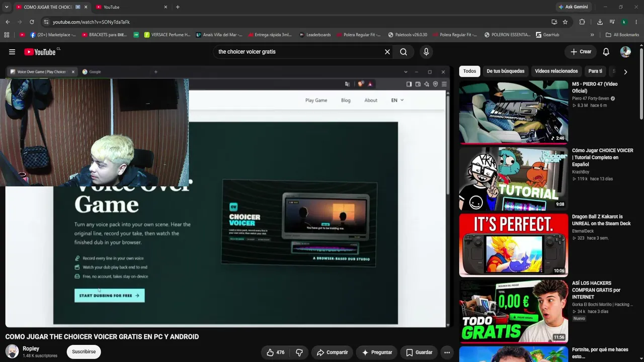Open the Ropley channel name link
This screenshot has width=644, height=362.
click(x=31, y=348)
